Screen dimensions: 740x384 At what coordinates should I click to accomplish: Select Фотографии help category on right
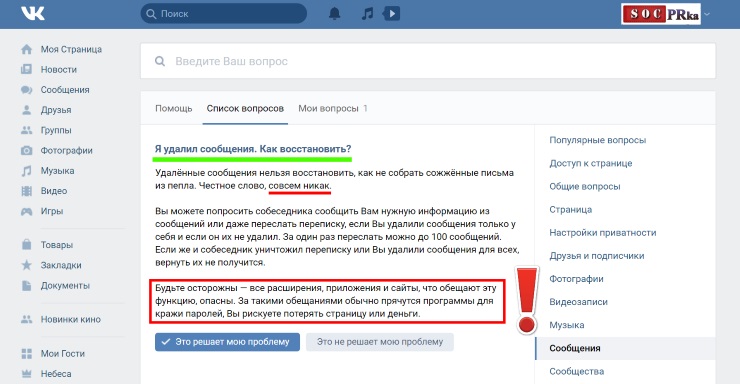tap(576, 279)
